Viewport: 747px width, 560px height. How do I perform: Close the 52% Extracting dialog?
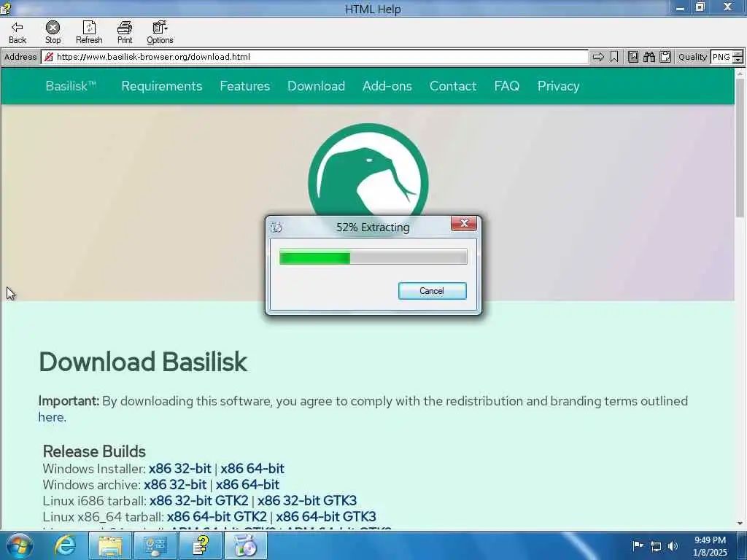464,223
